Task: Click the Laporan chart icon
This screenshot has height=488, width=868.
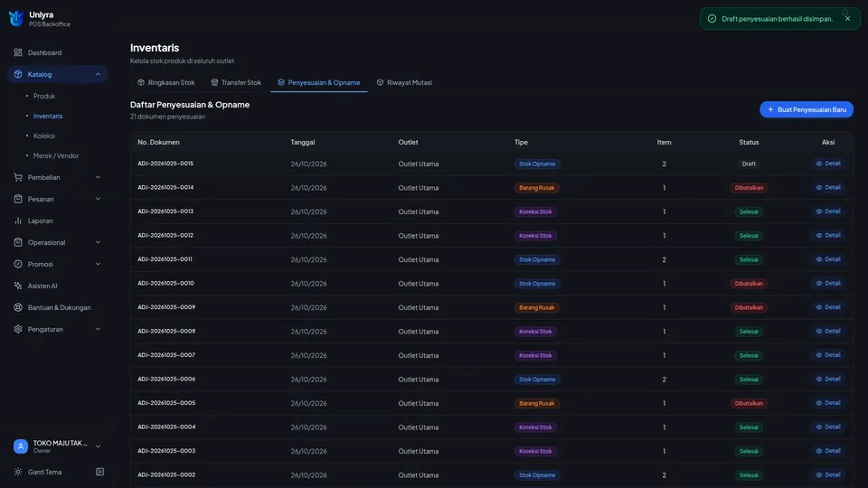Action: click(18, 221)
